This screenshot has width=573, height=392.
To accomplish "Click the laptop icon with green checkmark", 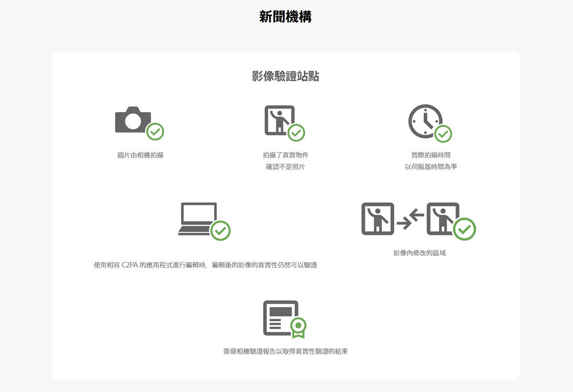I will [x=205, y=221].
